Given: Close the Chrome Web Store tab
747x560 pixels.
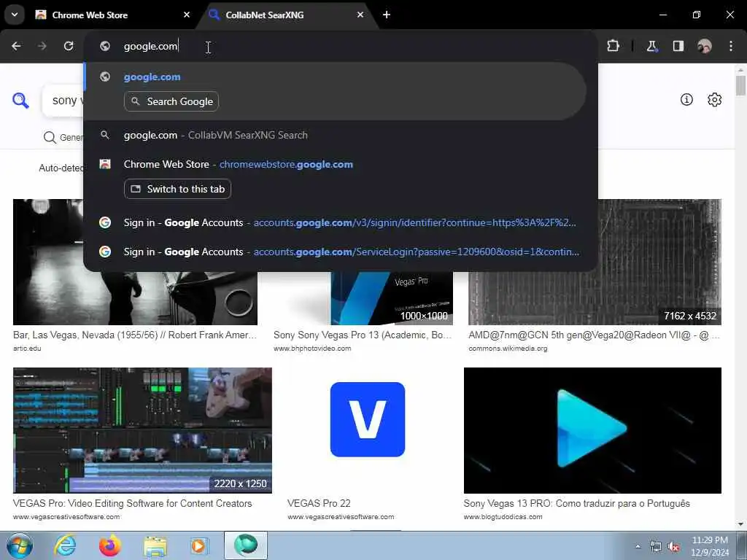Looking at the screenshot, I should tap(187, 15).
